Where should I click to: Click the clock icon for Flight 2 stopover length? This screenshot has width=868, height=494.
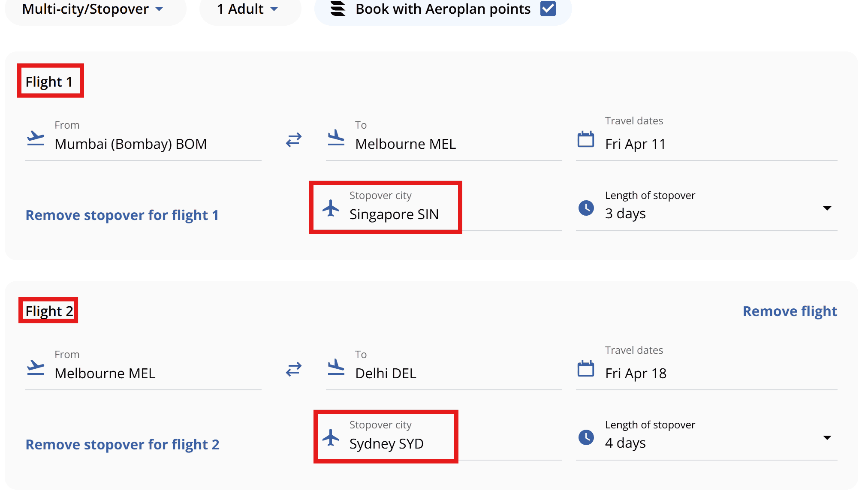tap(586, 438)
